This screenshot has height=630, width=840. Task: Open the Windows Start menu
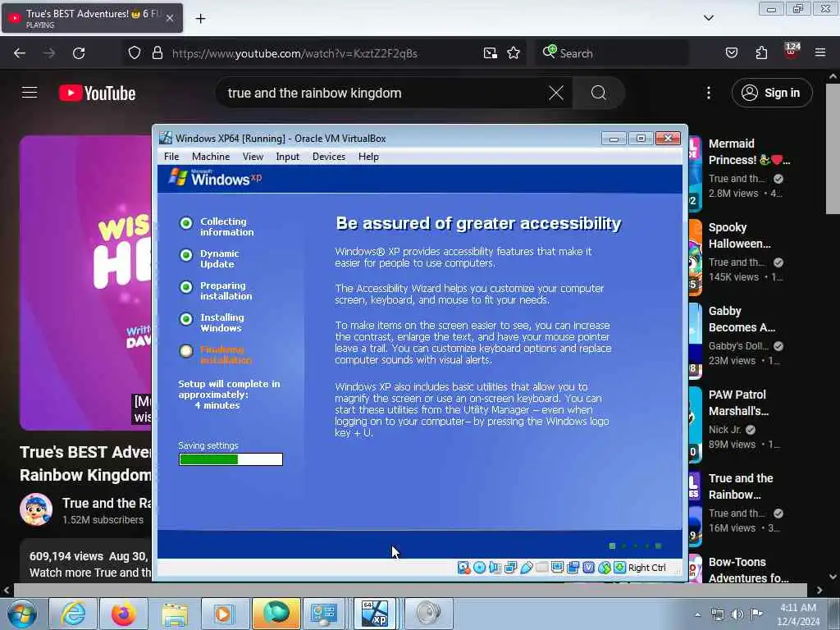(21, 614)
